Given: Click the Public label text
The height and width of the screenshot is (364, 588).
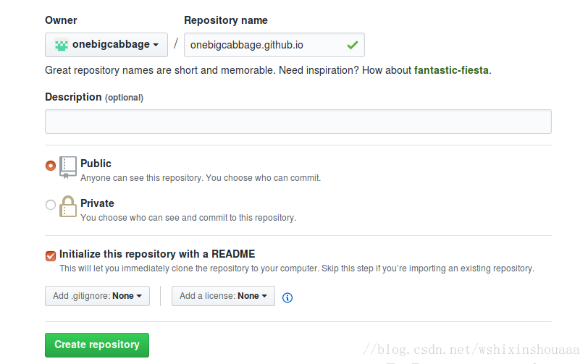Looking at the screenshot, I should pyautogui.click(x=96, y=164).
